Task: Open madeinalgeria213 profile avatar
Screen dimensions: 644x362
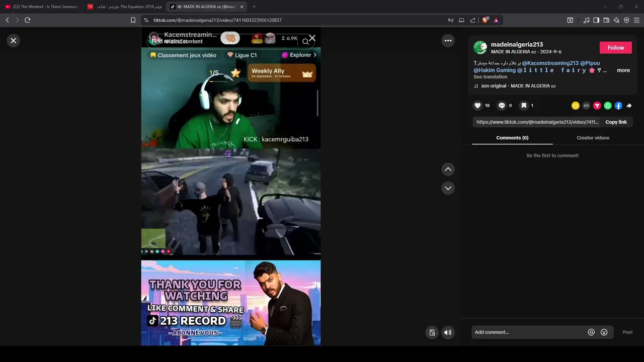Action: tap(480, 48)
